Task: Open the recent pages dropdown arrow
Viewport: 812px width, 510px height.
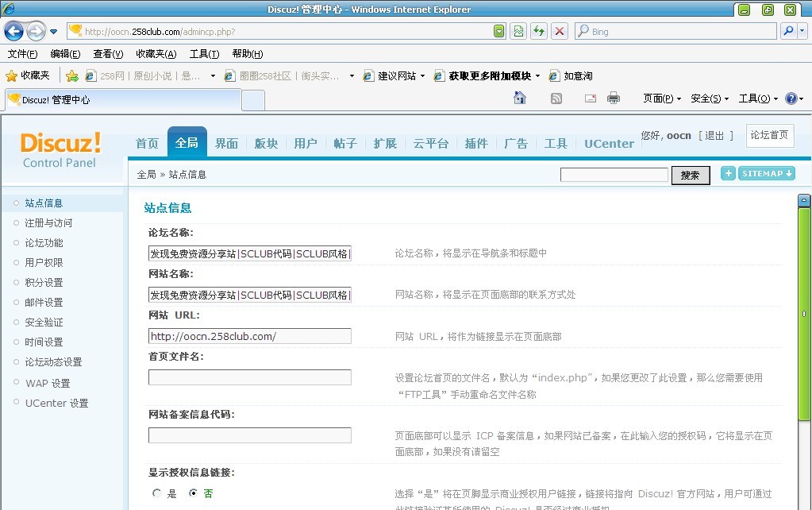Action: (53, 32)
